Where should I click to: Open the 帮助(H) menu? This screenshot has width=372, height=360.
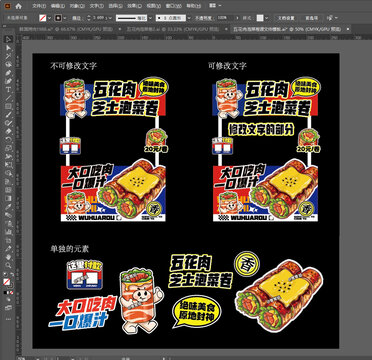(x=193, y=6)
